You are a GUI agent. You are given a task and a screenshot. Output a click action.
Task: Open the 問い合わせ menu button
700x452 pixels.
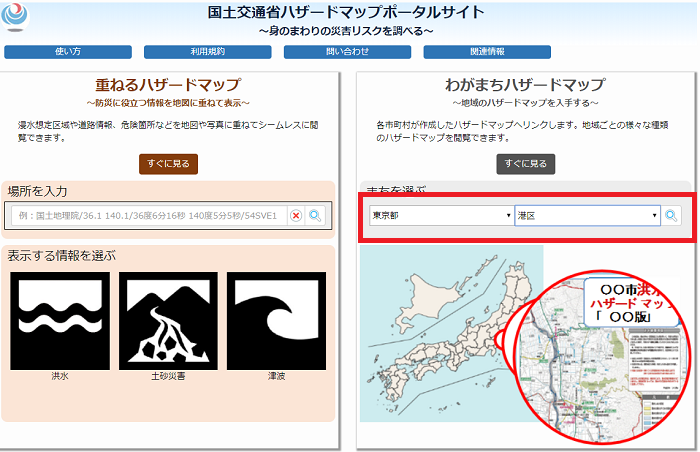pyautogui.click(x=347, y=52)
